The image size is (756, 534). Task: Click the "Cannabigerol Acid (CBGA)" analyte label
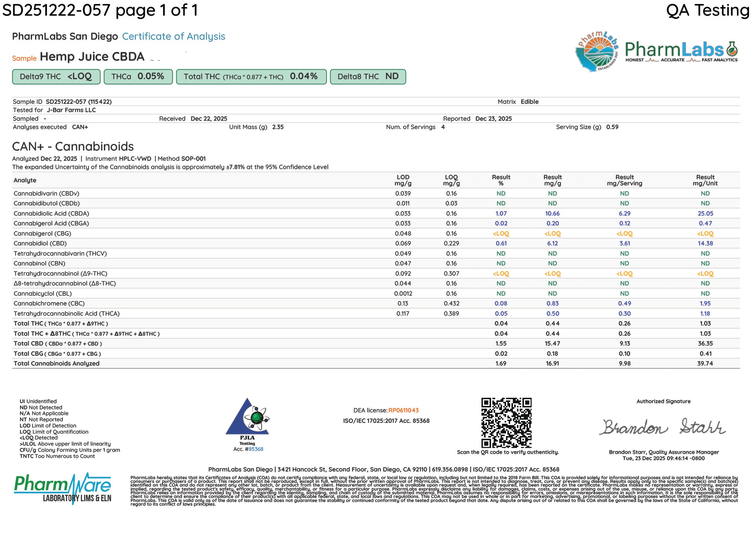51,224
